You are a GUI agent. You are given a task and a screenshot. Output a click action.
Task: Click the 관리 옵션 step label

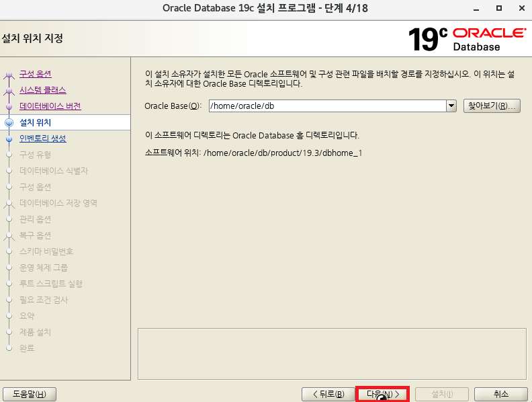[x=36, y=219]
